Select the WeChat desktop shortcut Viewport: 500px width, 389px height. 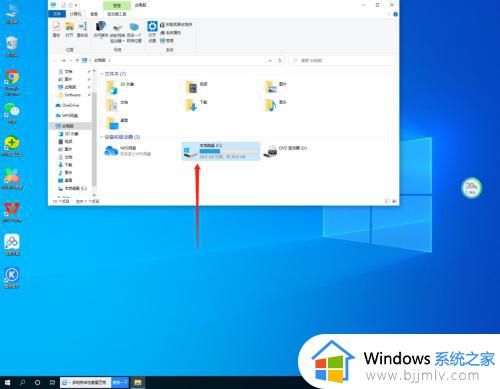(x=12, y=113)
